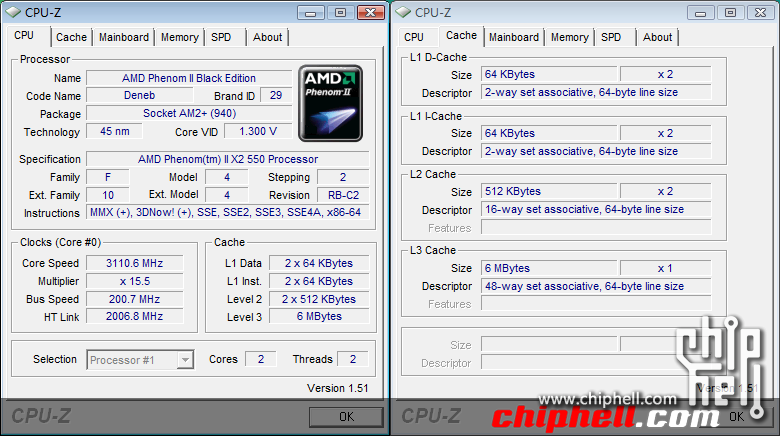This screenshot has width=780, height=436.
Task: Switch to the CPU tab in the right window
Action: (x=414, y=37)
